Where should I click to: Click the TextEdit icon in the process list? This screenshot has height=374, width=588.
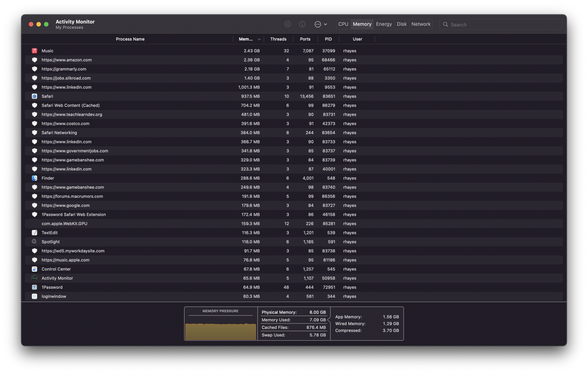pos(34,233)
